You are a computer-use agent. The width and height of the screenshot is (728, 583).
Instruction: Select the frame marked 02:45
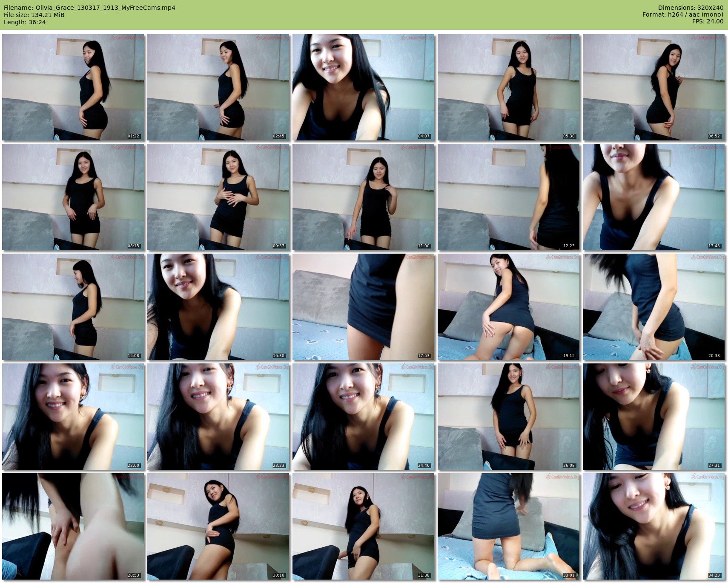click(218, 87)
